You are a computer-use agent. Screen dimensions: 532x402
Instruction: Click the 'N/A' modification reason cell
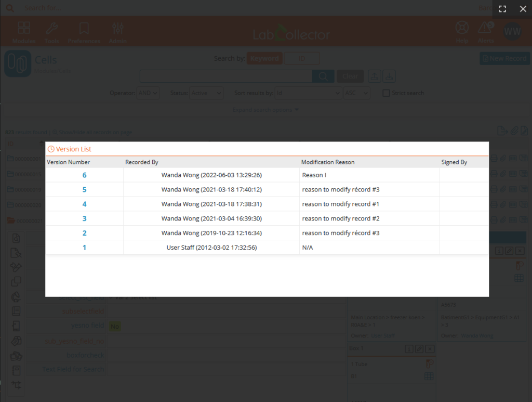(369, 248)
